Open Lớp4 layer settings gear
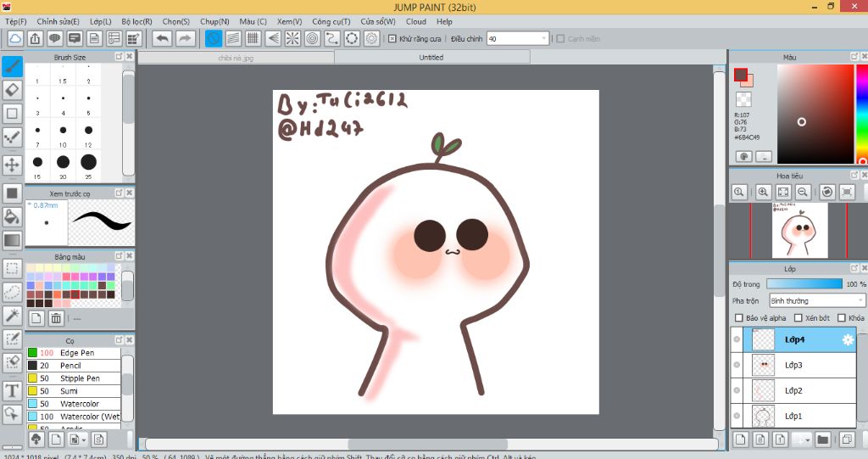 [848, 340]
